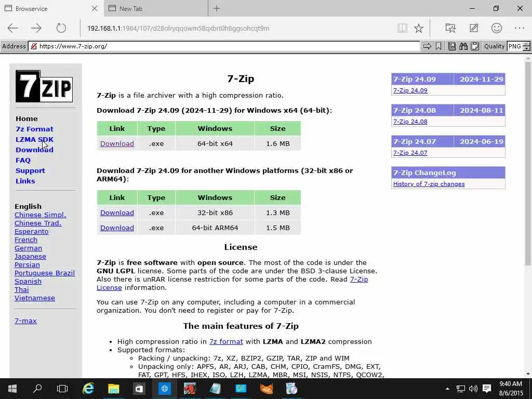This screenshot has width=532, height=399.
Task: Open Task View on the taskbar
Action: click(x=62, y=389)
